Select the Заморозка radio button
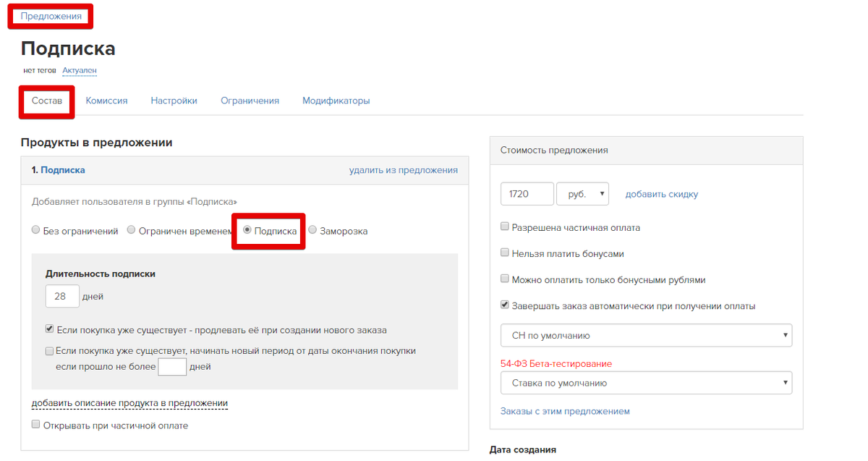868x461 pixels. (x=312, y=231)
